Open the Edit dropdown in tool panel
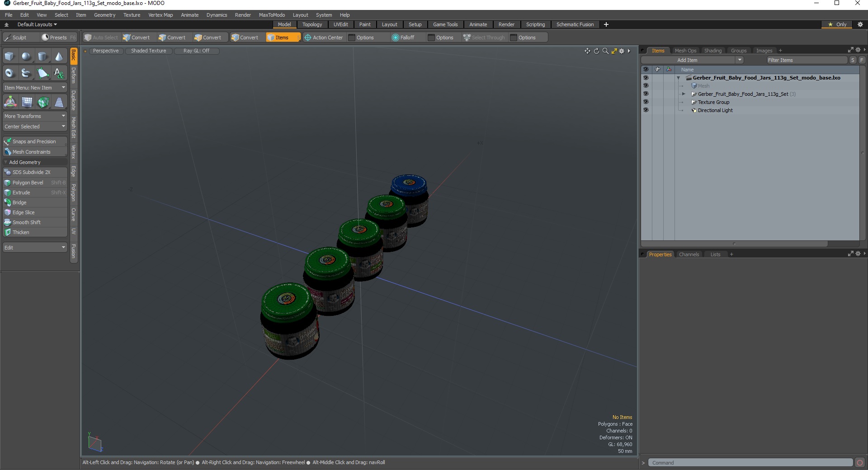This screenshot has height=470, width=868. pos(35,248)
